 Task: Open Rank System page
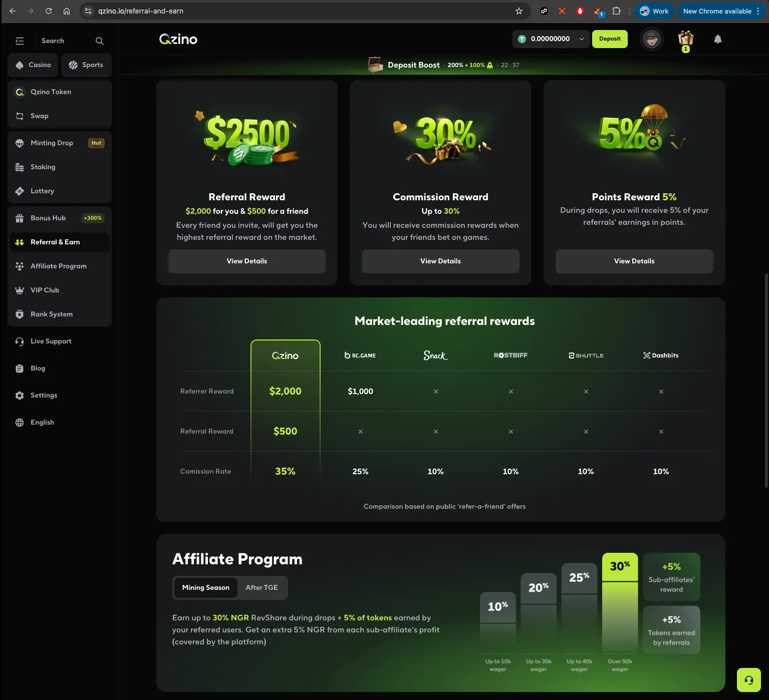(x=60, y=314)
